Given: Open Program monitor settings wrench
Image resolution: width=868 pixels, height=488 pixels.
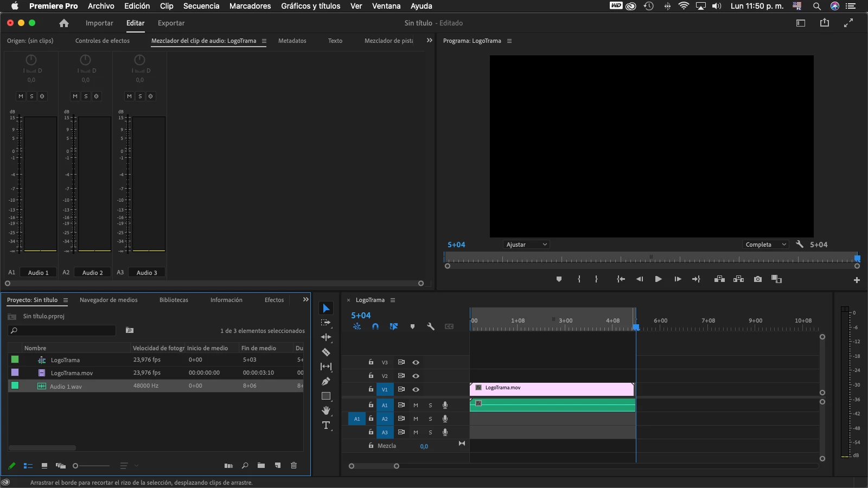Looking at the screenshot, I should point(800,245).
